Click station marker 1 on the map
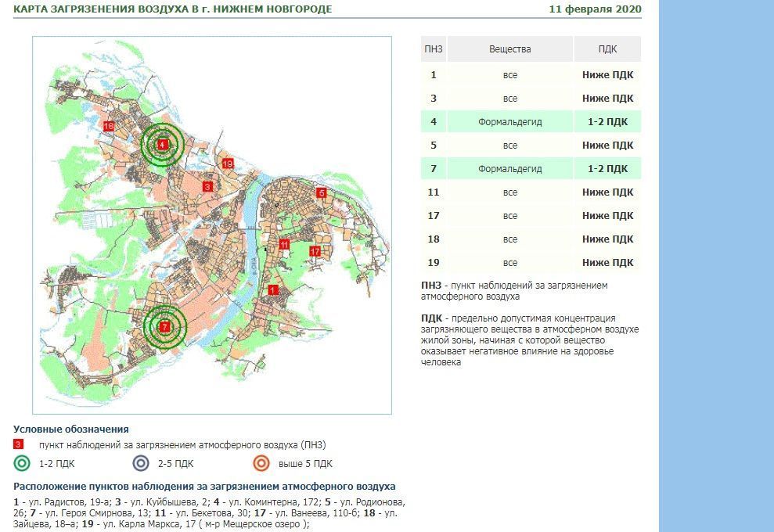 [x=272, y=289]
